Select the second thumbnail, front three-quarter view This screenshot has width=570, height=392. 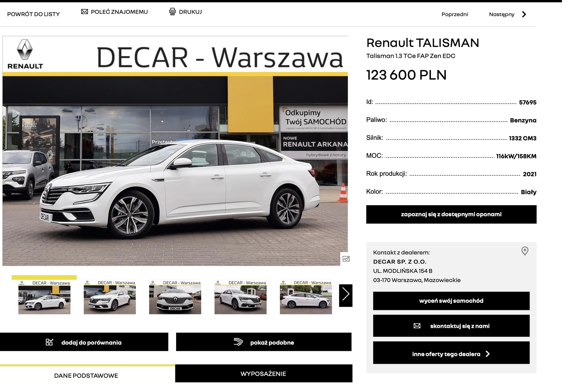coord(110,297)
